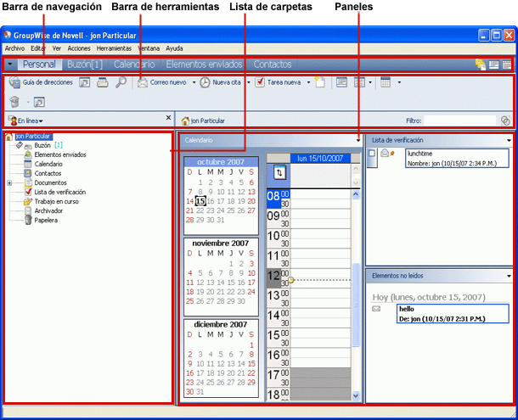518x420 pixels.
Task: Click the printer icon in the toolbar
Action: 103,82
